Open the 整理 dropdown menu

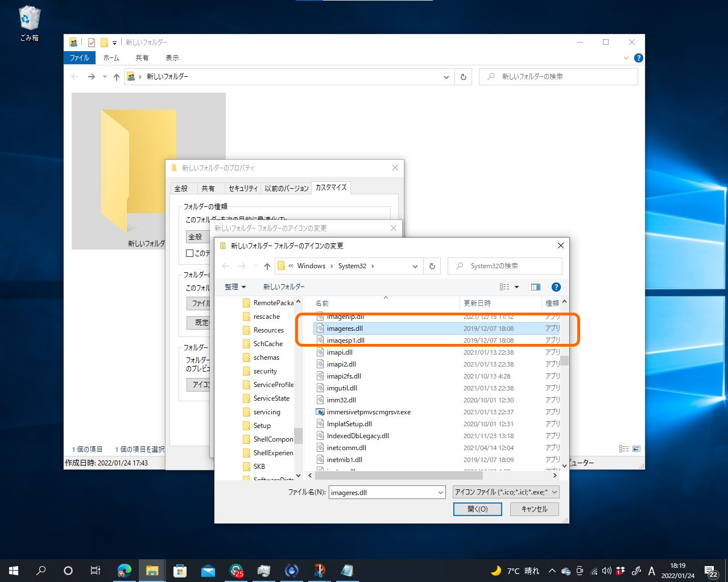coord(234,286)
